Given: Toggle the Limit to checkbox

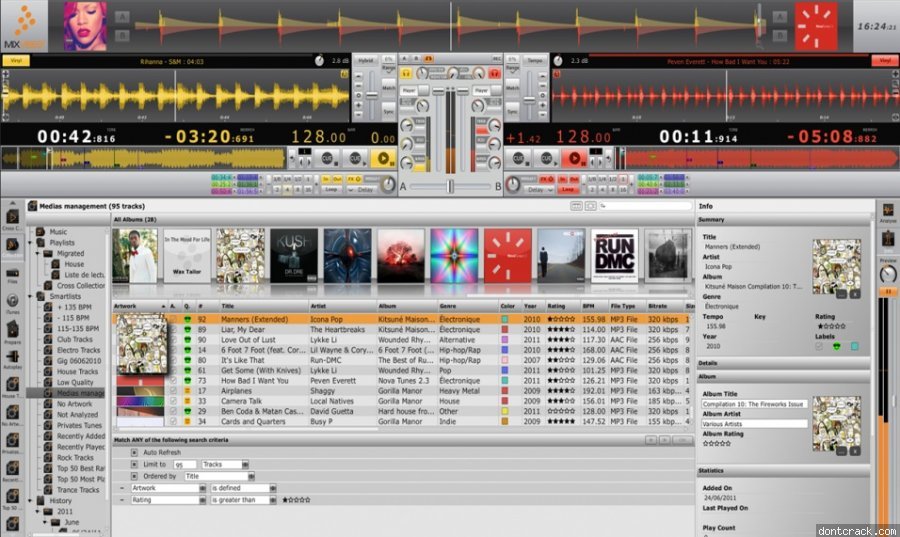Looking at the screenshot, I should 135,464.
